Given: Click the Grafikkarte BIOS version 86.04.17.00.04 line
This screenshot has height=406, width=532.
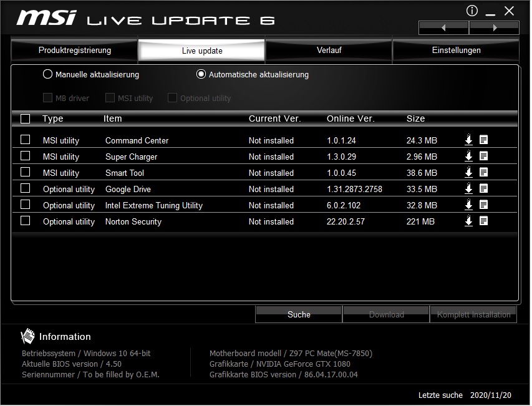Looking at the screenshot, I should 284,375.
